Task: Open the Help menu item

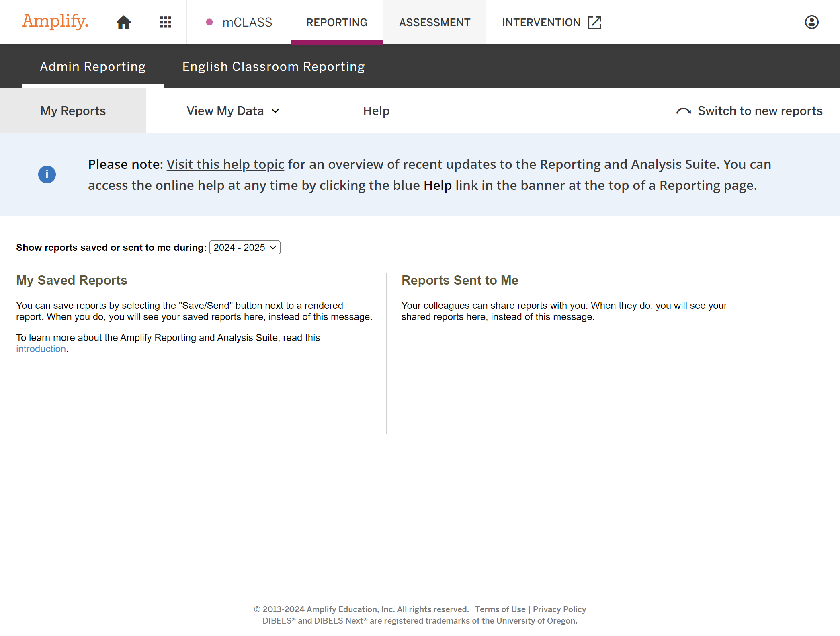Action: [x=376, y=111]
